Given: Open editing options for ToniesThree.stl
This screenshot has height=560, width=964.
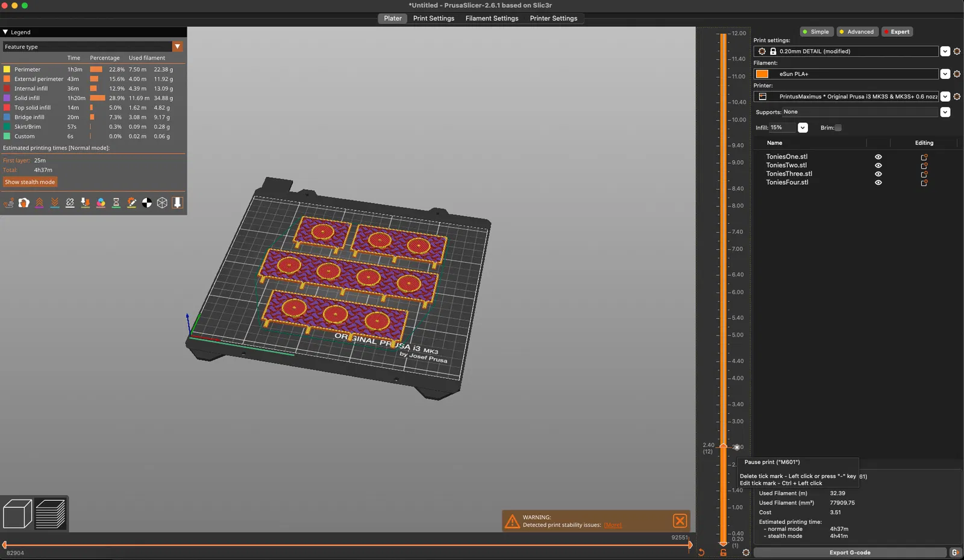Looking at the screenshot, I should (924, 174).
